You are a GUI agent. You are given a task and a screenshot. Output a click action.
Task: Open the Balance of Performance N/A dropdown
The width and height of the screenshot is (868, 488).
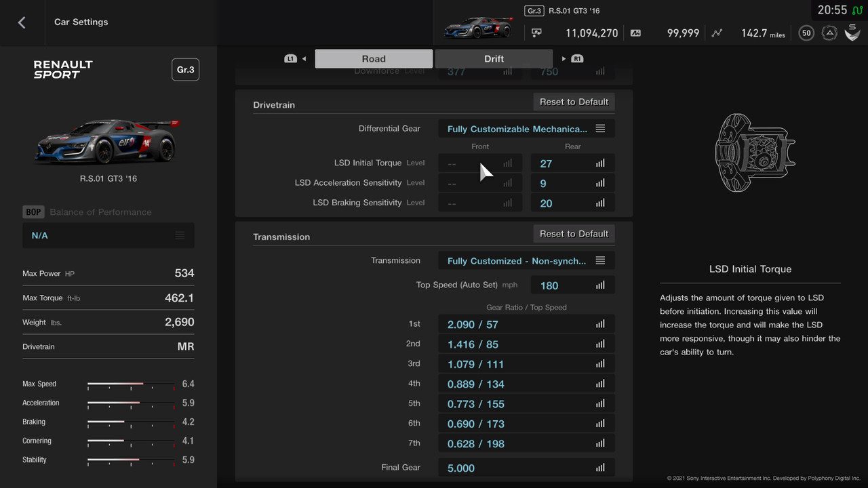(x=108, y=235)
